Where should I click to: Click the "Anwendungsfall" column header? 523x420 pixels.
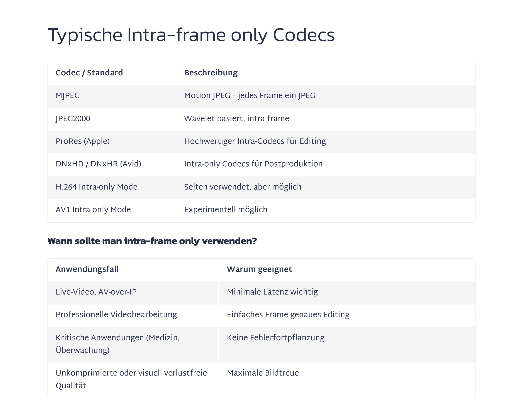click(x=87, y=269)
